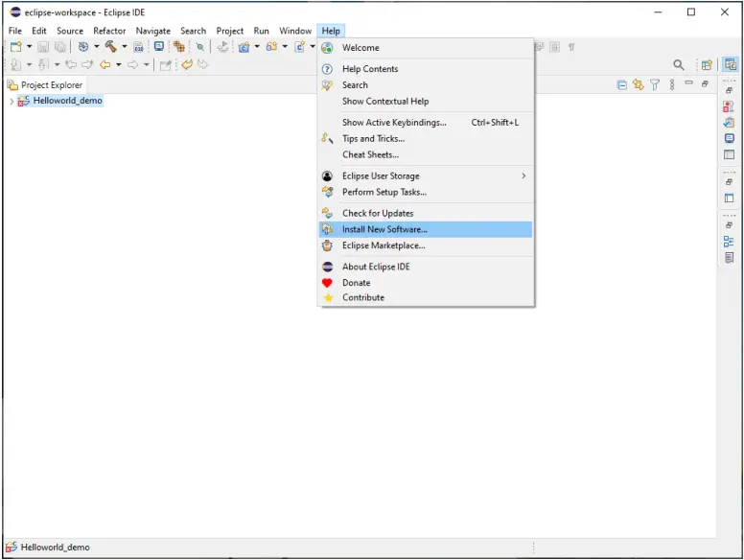This screenshot has height=560, width=744.
Task: Open the Outline view icon in right trim
Action: point(729,241)
